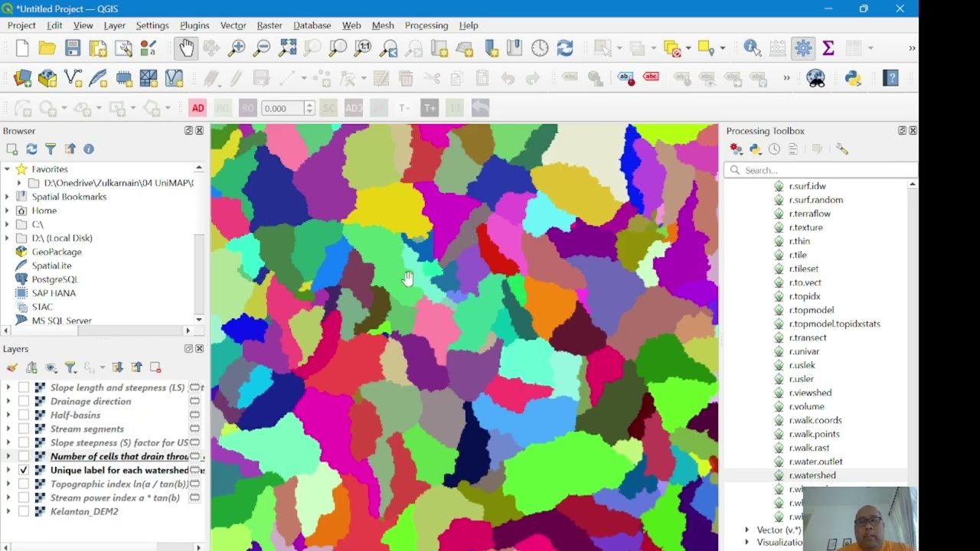Click the red AD toolbar button

pyautogui.click(x=198, y=108)
